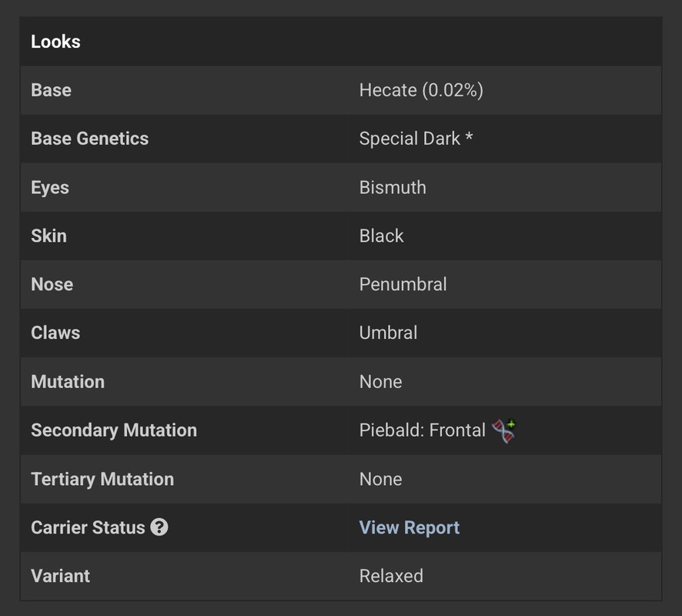Viewport: 682px width, 616px height.
Task: Select the Relaxed variant value
Action: pos(391,575)
